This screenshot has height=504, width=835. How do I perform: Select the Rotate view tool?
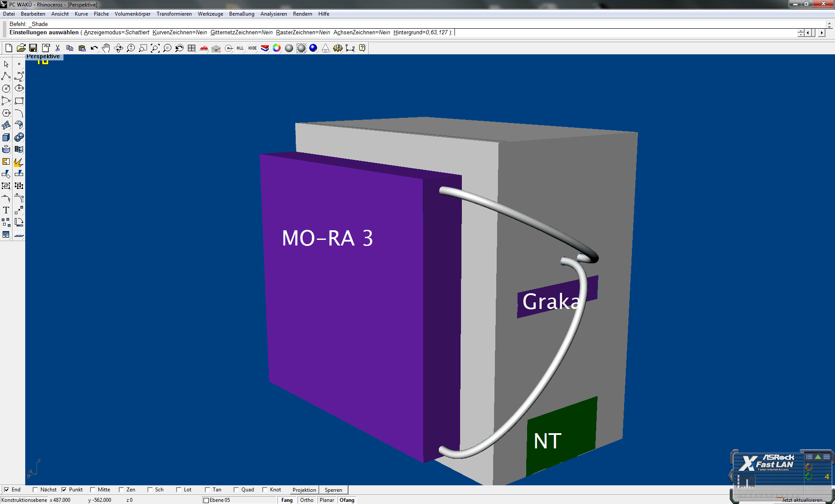click(118, 48)
